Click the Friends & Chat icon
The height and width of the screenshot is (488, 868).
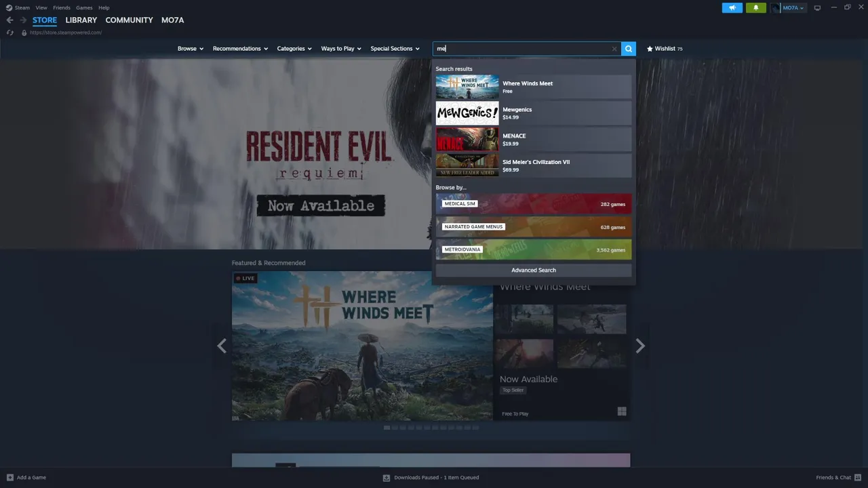tap(859, 477)
